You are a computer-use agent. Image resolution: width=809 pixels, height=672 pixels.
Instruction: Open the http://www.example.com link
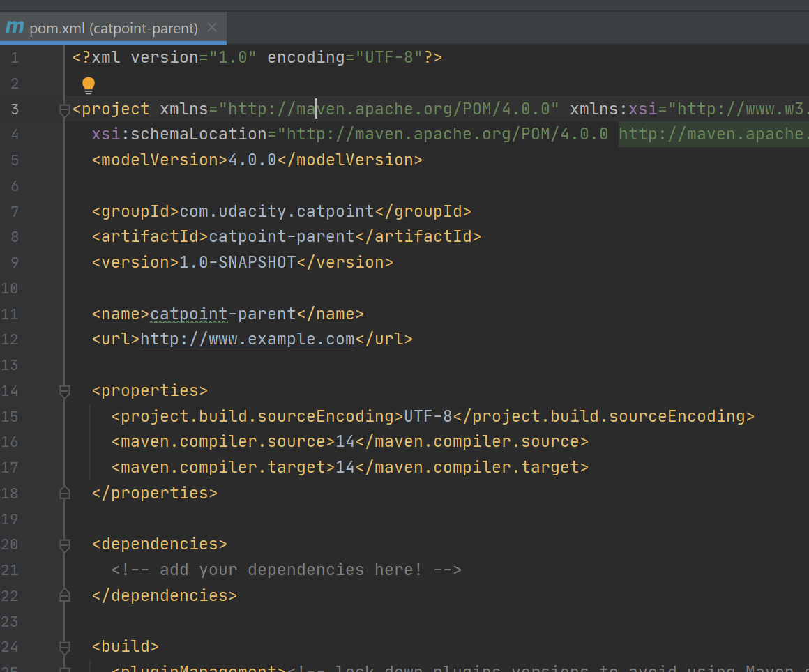coord(248,339)
